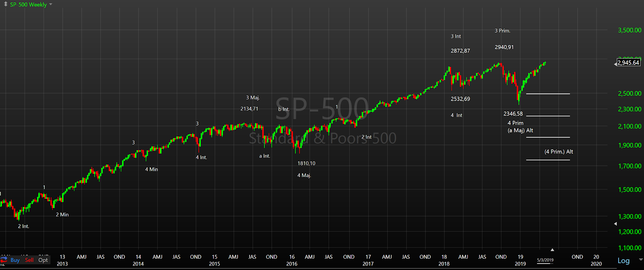Click the up-pointing triangle above the date axis
Screen dimensions: 644x270
[x=552, y=250]
